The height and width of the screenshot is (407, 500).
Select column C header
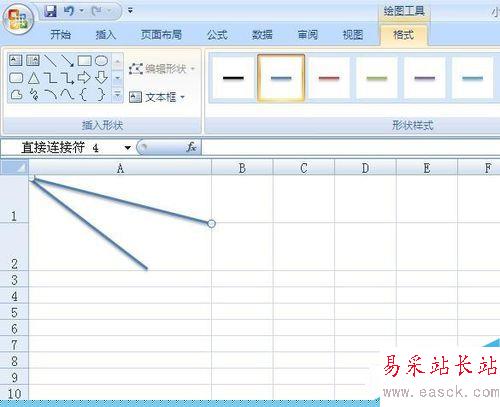304,168
